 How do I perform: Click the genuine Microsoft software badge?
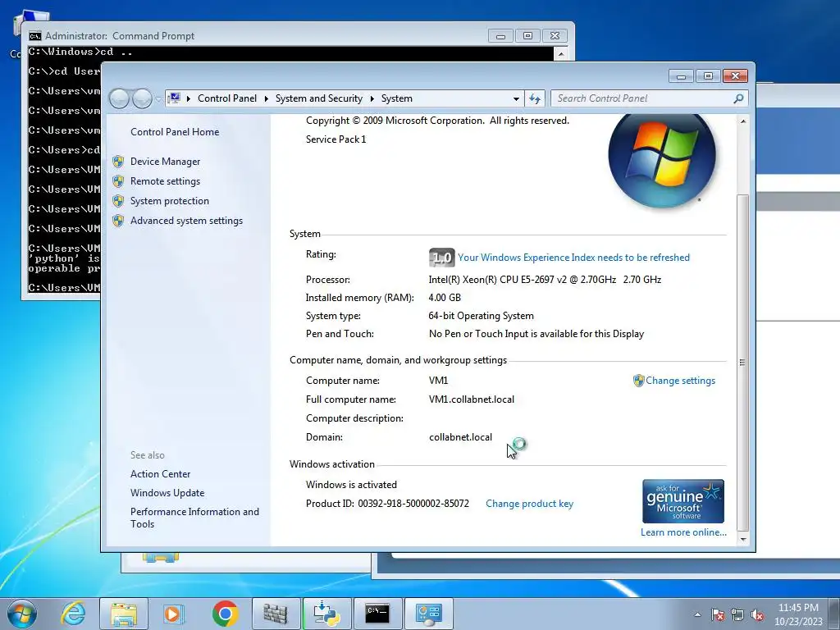[x=683, y=501]
